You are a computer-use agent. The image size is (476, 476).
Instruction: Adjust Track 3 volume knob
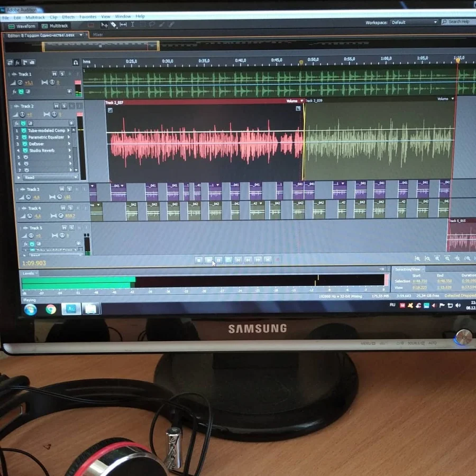pos(28,197)
